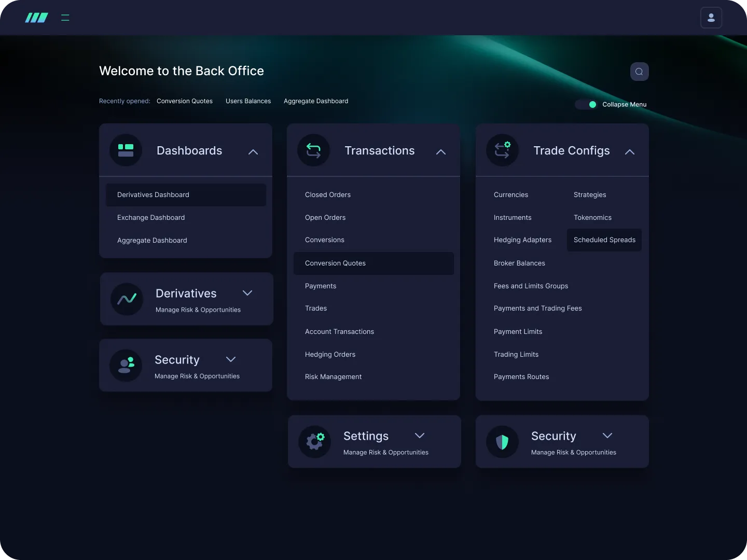Select Derivatives Dashboard menu item
Image resolution: width=747 pixels, height=560 pixels.
point(186,195)
